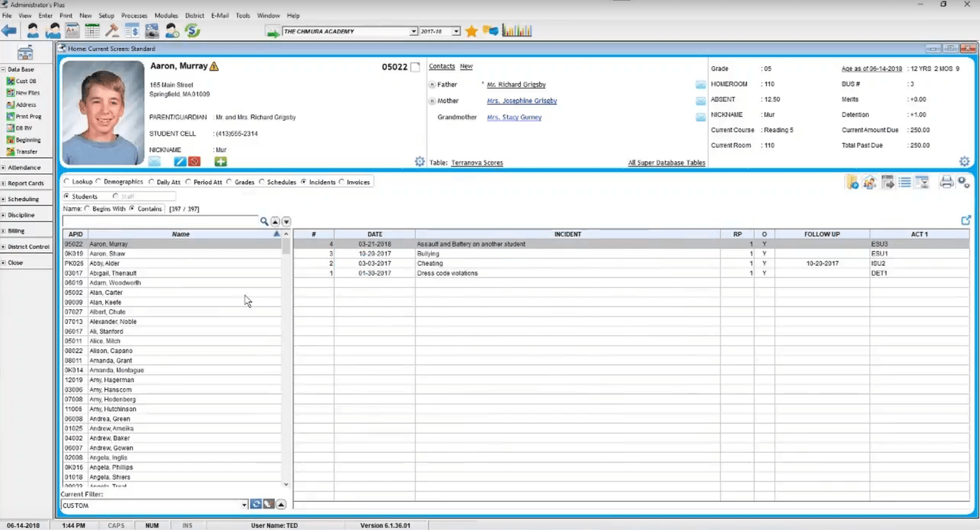The height and width of the screenshot is (530, 980).
Task: Open the settings gears icon at panel right
Action: (963, 182)
